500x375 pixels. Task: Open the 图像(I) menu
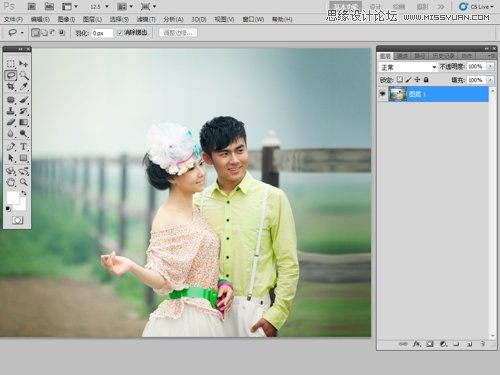click(66, 19)
